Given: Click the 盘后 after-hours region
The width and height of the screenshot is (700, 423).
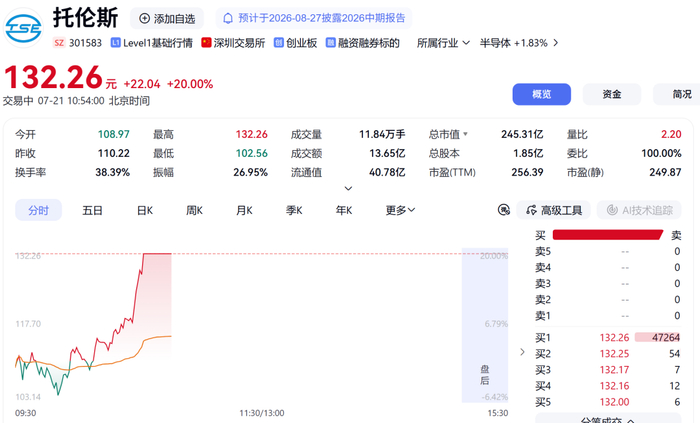Looking at the screenshot, I should 485,325.
